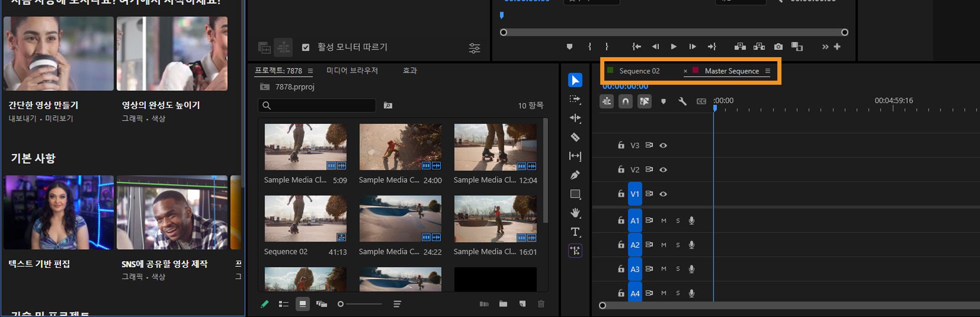This screenshot has height=317, width=980.
Task: Click Automate to Sequence icon
Action: tap(484, 304)
